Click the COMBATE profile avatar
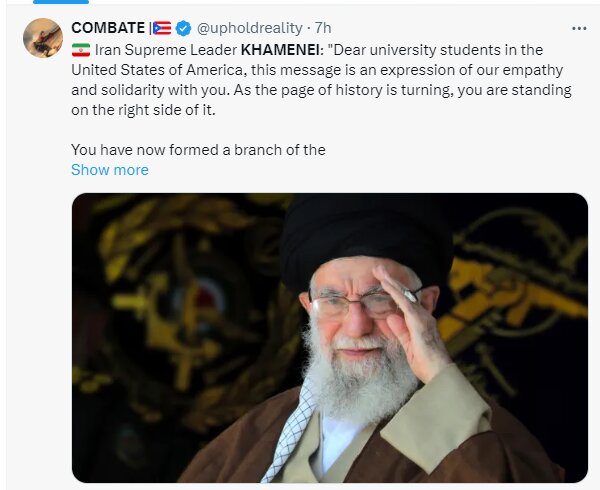 point(42,38)
